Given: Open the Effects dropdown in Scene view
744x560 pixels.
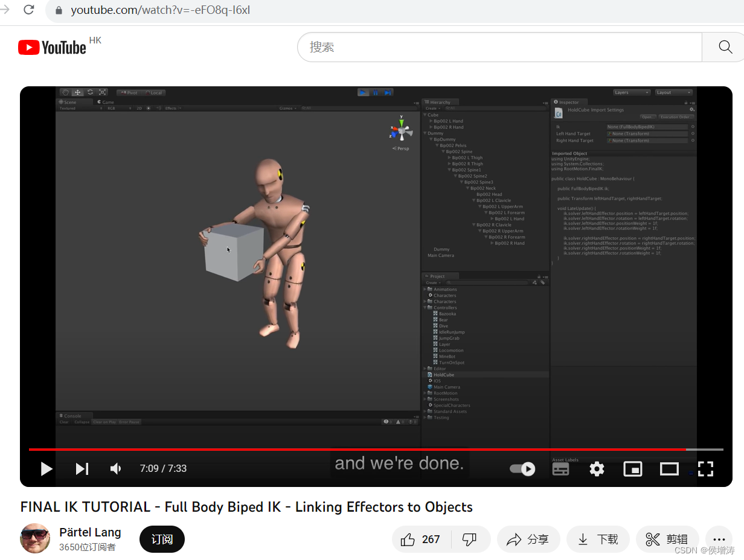Looking at the screenshot, I should 173,109.
